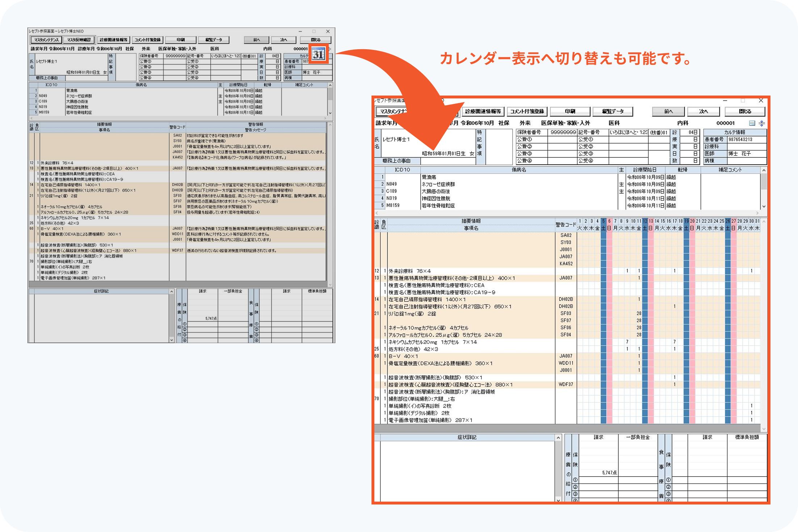Go to previous receipt with 前へ, right window
This screenshot has height=532, width=798.
click(x=668, y=111)
